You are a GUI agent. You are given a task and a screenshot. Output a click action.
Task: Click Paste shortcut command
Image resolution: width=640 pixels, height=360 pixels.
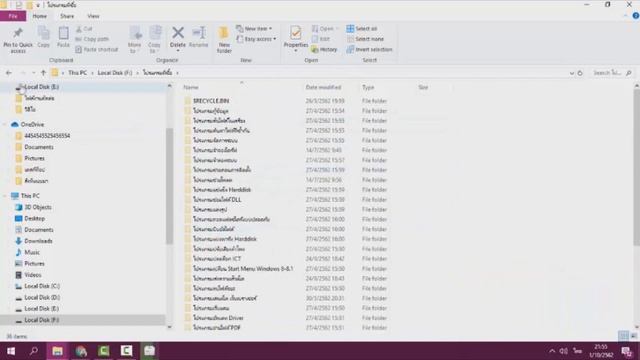tap(97, 49)
